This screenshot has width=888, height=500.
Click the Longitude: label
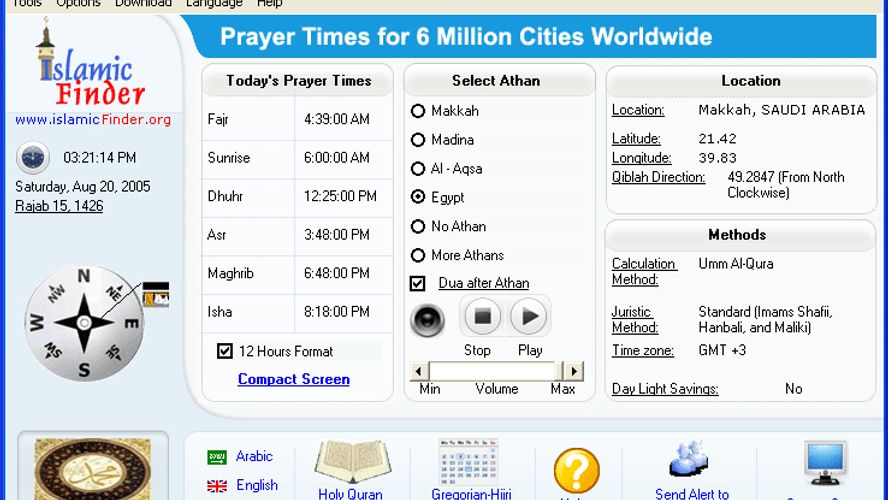(641, 158)
